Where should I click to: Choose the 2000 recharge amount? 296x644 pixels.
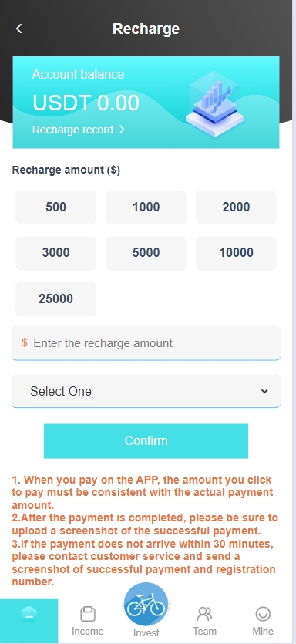(x=236, y=207)
